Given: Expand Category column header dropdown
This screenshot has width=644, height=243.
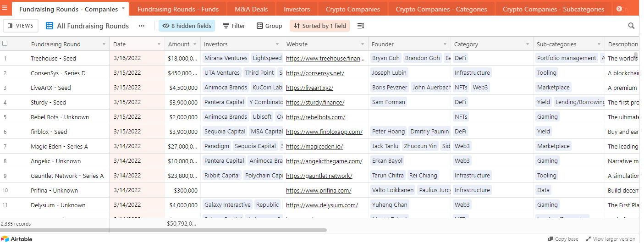Looking at the screenshot, I should pos(527,44).
